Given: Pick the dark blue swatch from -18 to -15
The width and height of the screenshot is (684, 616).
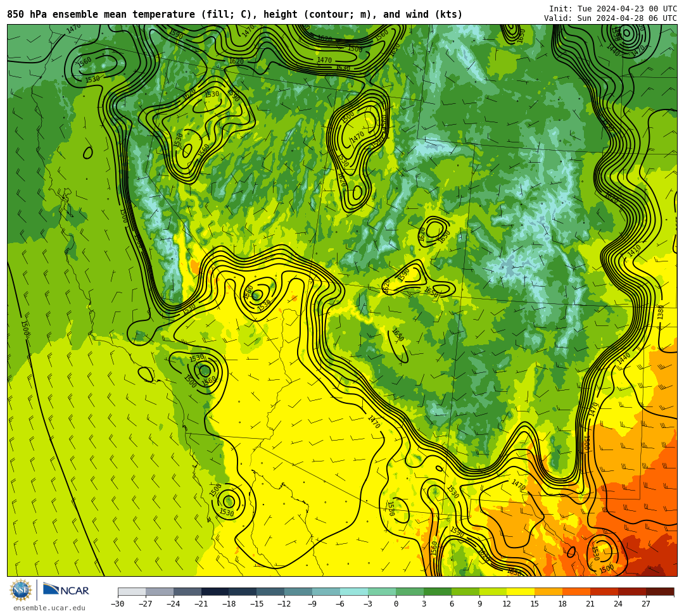Looking at the screenshot, I should click(x=243, y=591).
